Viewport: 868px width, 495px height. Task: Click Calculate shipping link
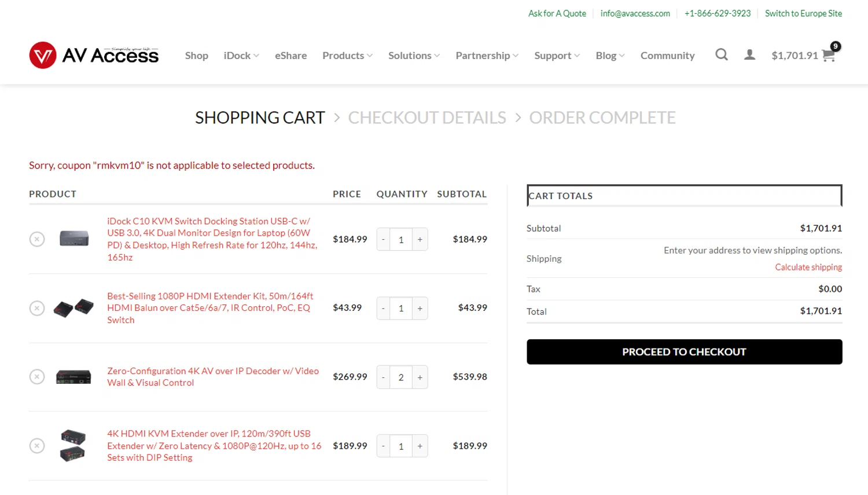point(808,267)
